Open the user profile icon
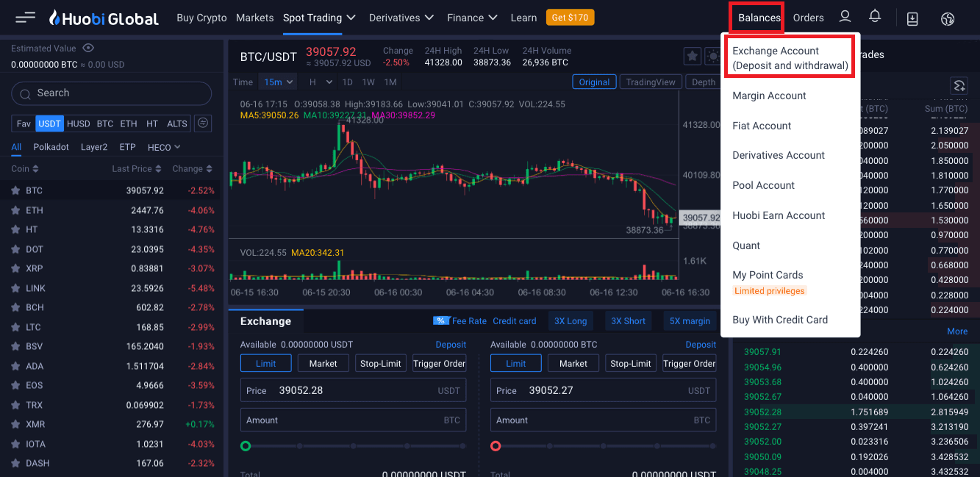The image size is (980, 477). 845,17
